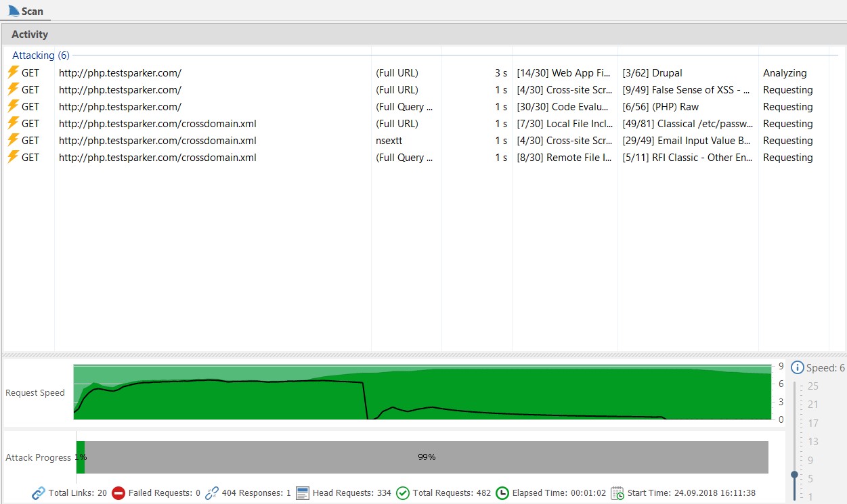Click the 404 Responses broken-link icon
This screenshot has width=847, height=504.
(x=210, y=492)
